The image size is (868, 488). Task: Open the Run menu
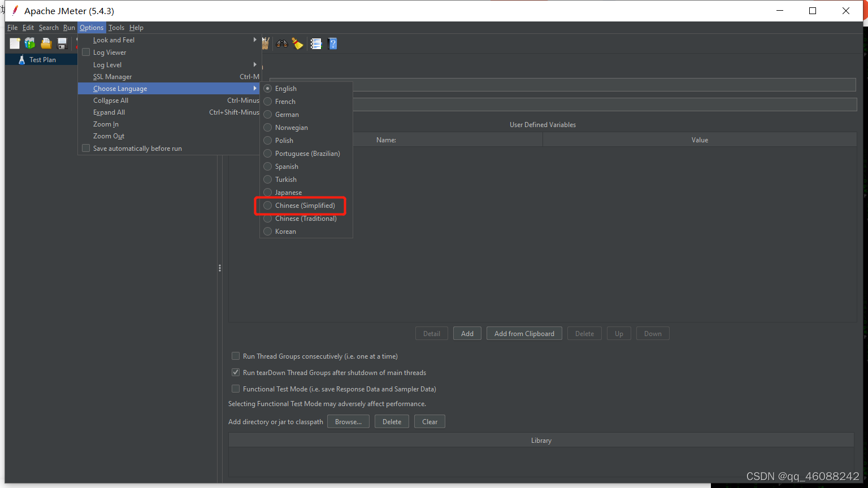(x=69, y=28)
